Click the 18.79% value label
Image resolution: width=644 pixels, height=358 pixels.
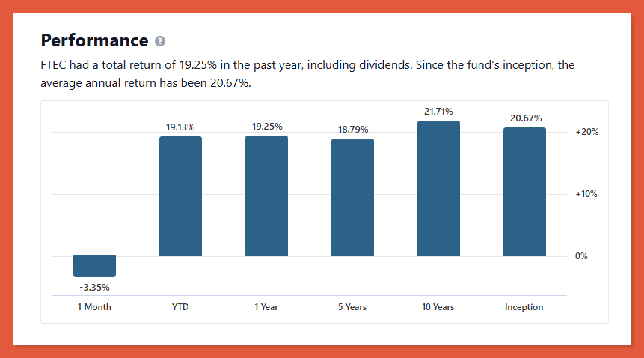(x=352, y=130)
